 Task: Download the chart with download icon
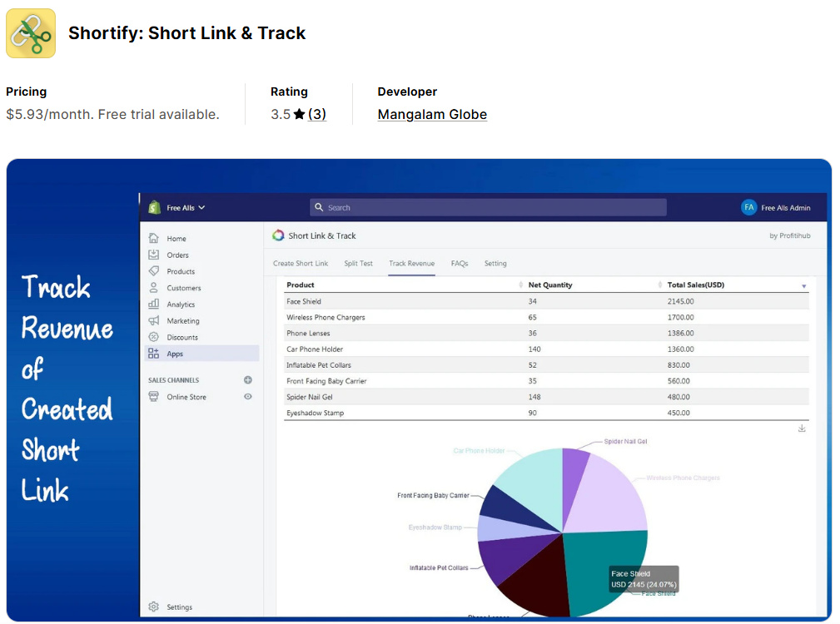[802, 428]
